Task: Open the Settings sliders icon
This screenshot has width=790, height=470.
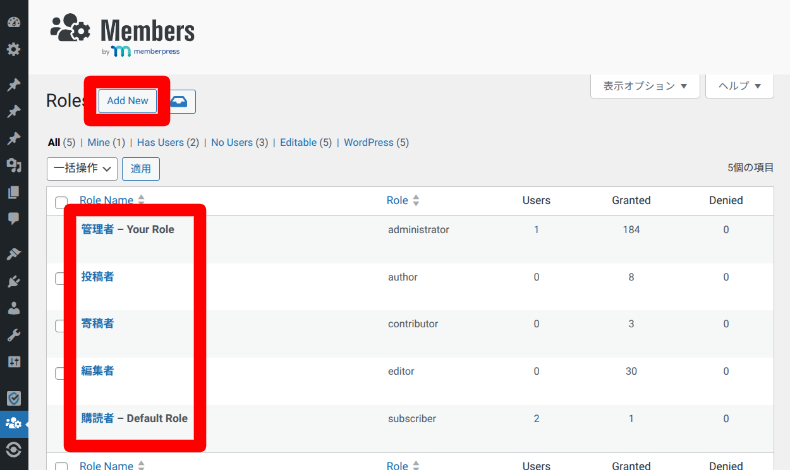Action: (x=14, y=362)
